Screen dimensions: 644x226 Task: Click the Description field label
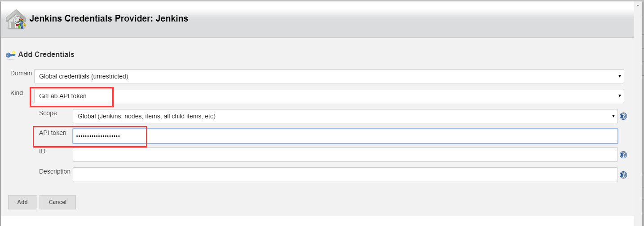click(55, 171)
